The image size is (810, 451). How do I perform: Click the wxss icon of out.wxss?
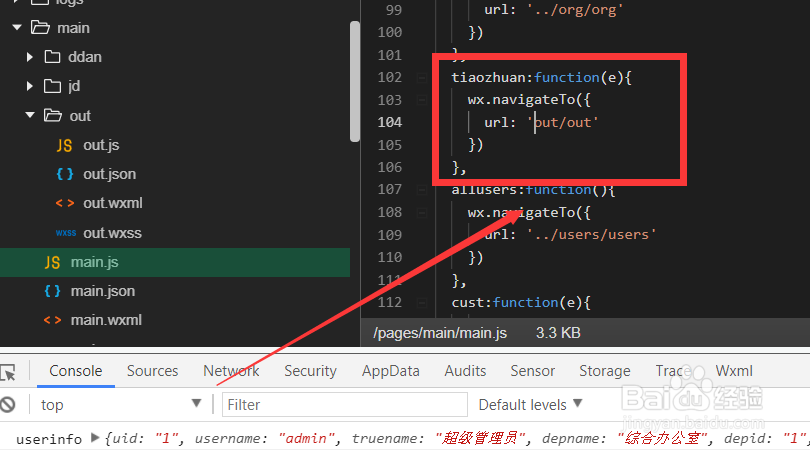(66, 233)
